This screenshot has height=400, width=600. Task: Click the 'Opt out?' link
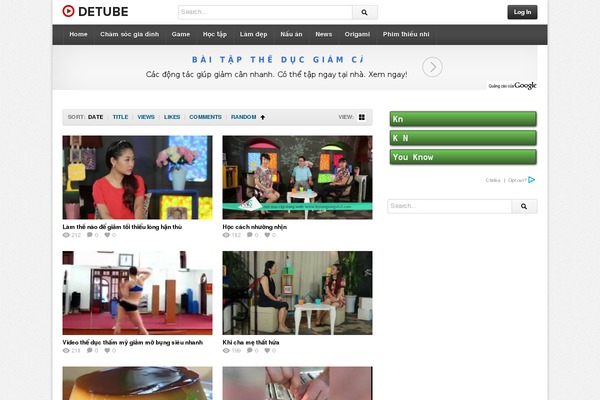click(517, 180)
